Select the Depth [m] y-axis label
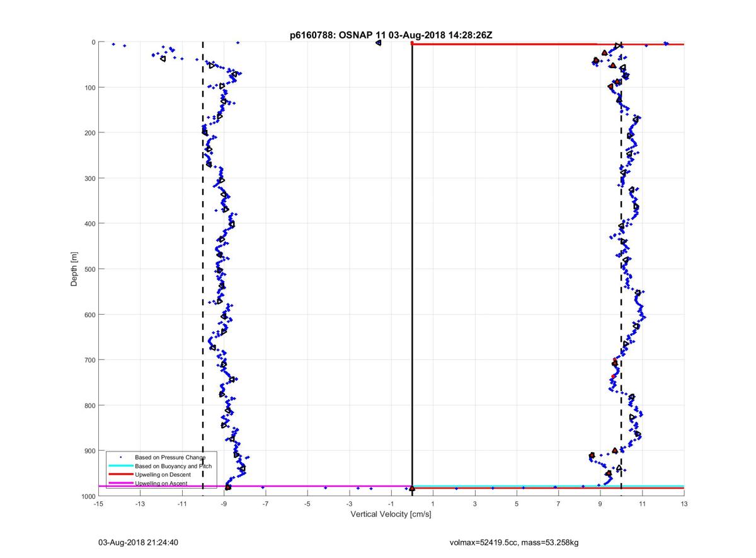The width and height of the screenshot is (756, 558). [74, 269]
